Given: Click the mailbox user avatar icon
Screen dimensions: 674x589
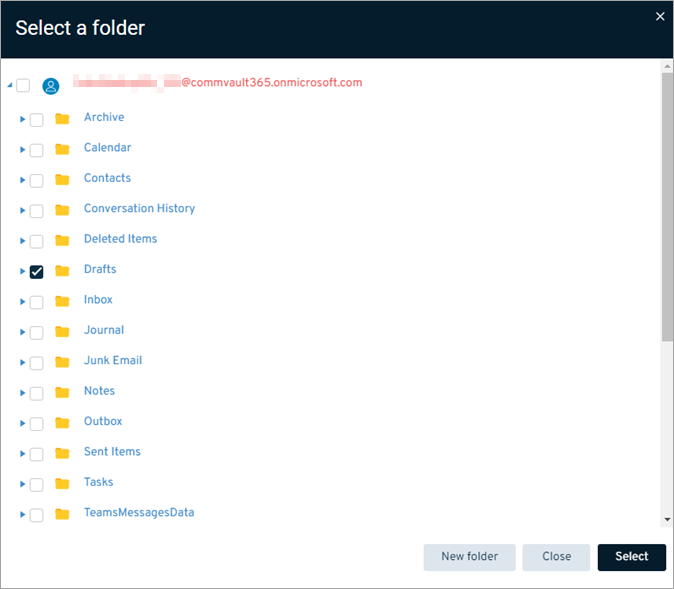Looking at the screenshot, I should tap(50, 86).
